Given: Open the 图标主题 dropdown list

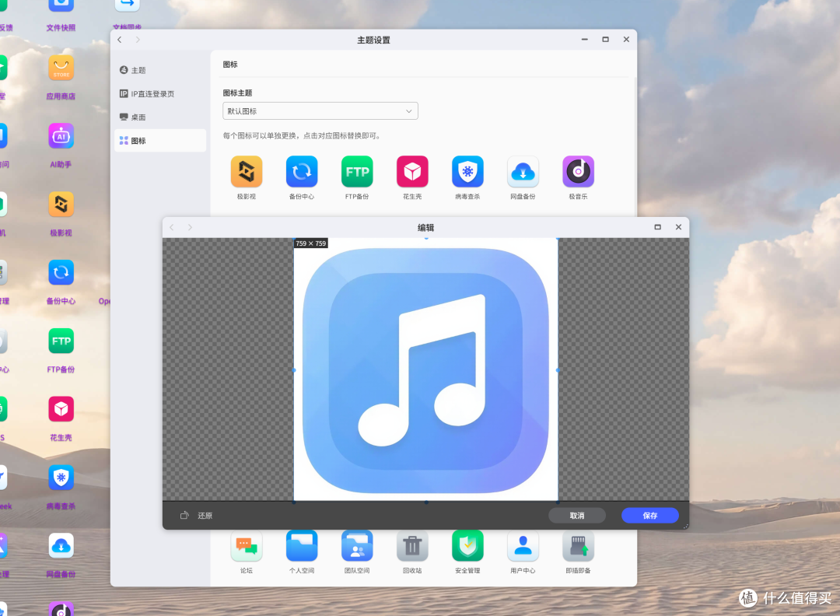Looking at the screenshot, I should click(320, 111).
